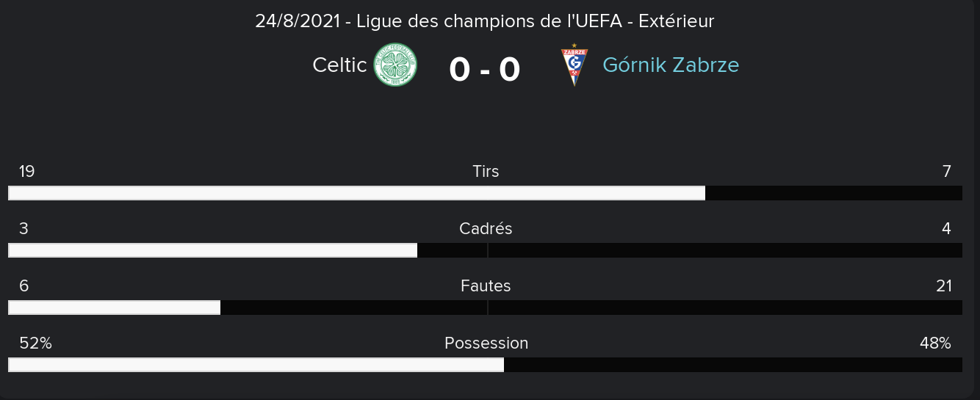Click the Górnik Zabrze club badge
Screen dimensions: 980x400
point(574,65)
